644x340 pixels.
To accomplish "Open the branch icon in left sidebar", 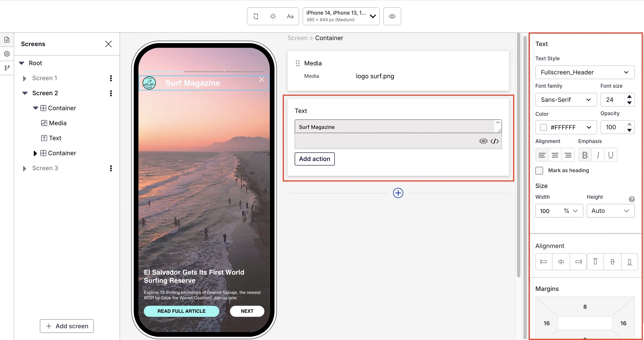I will (7, 68).
